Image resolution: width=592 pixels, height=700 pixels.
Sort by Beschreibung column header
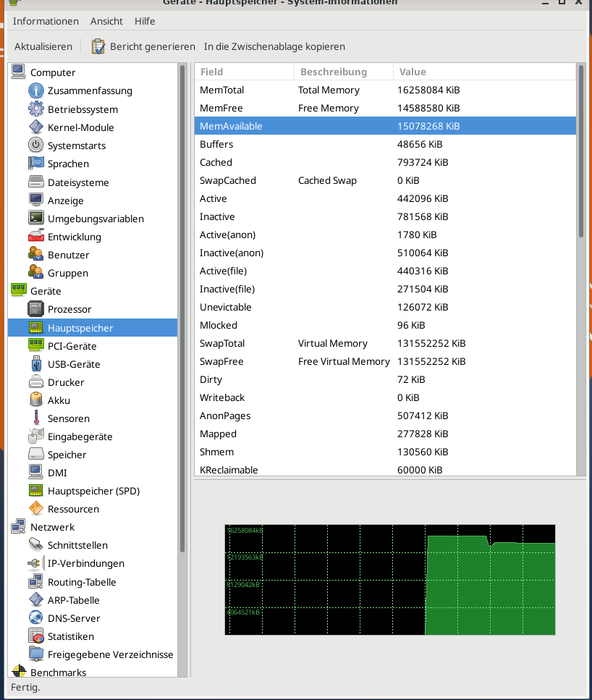click(x=343, y=72)
